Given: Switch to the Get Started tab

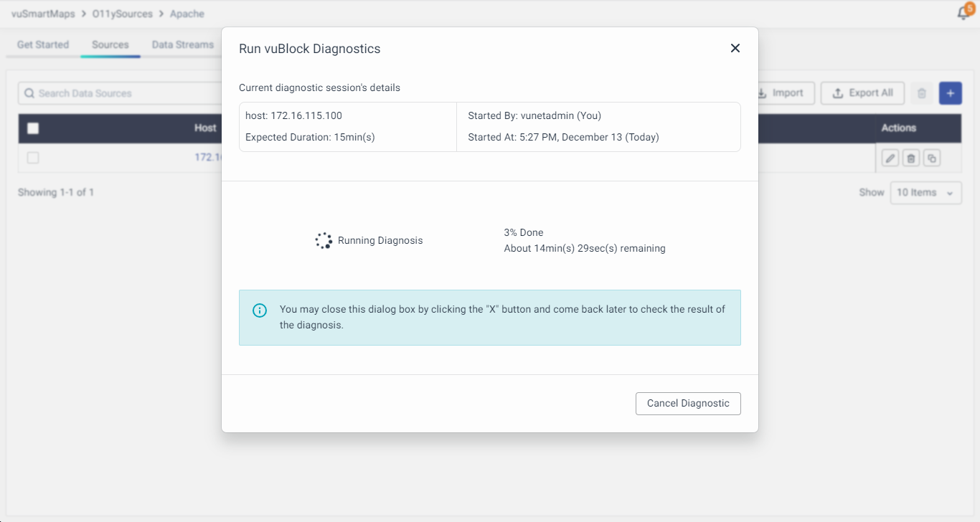Looking at the screenshot, I should (43, 44).
